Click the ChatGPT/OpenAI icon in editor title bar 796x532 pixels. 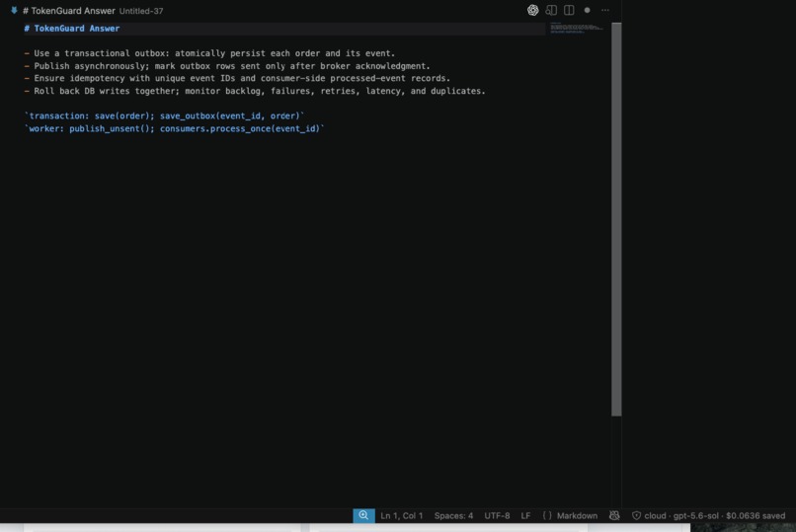pos(532,10)
